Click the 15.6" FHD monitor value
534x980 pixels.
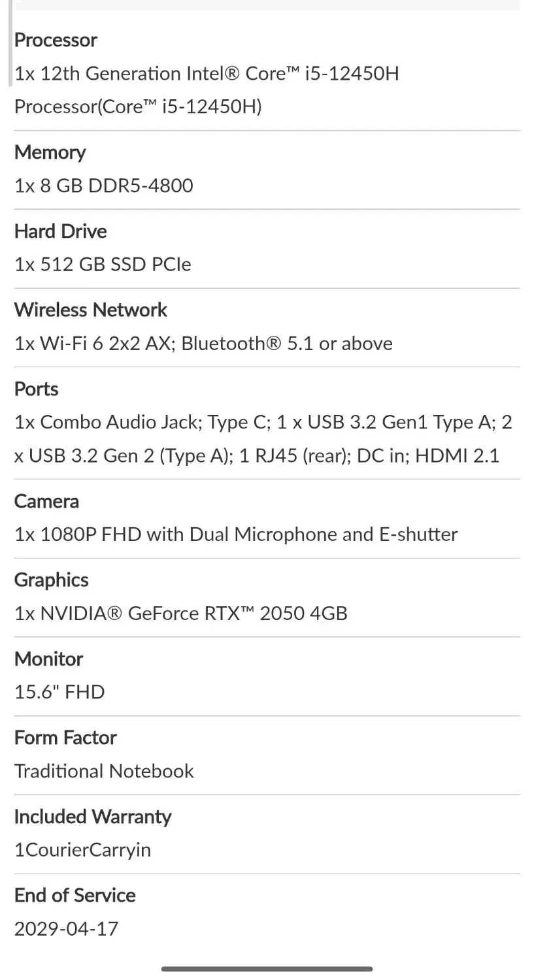[x=59, y=692]
